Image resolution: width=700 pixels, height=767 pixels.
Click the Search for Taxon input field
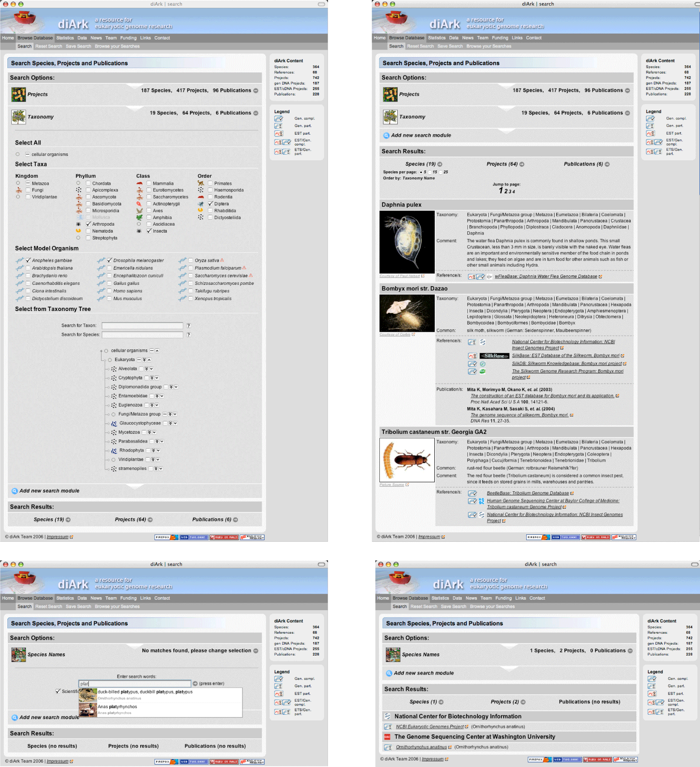pos(142,326)
